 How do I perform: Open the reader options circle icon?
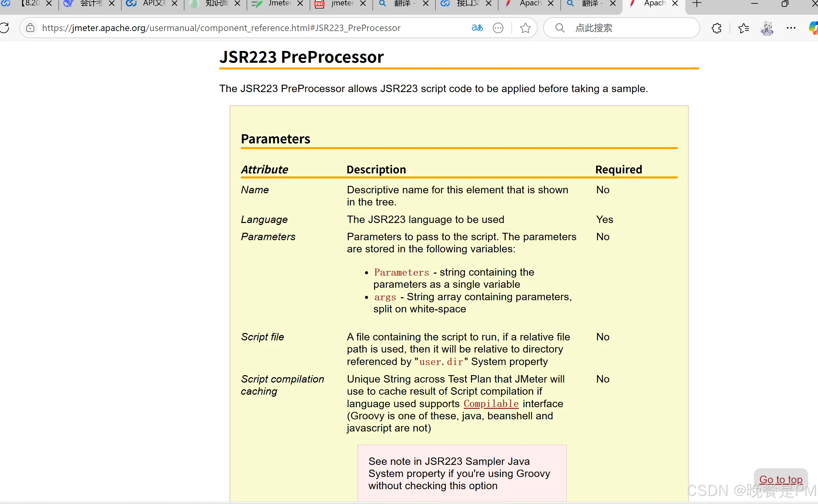[x=498, y=28]
